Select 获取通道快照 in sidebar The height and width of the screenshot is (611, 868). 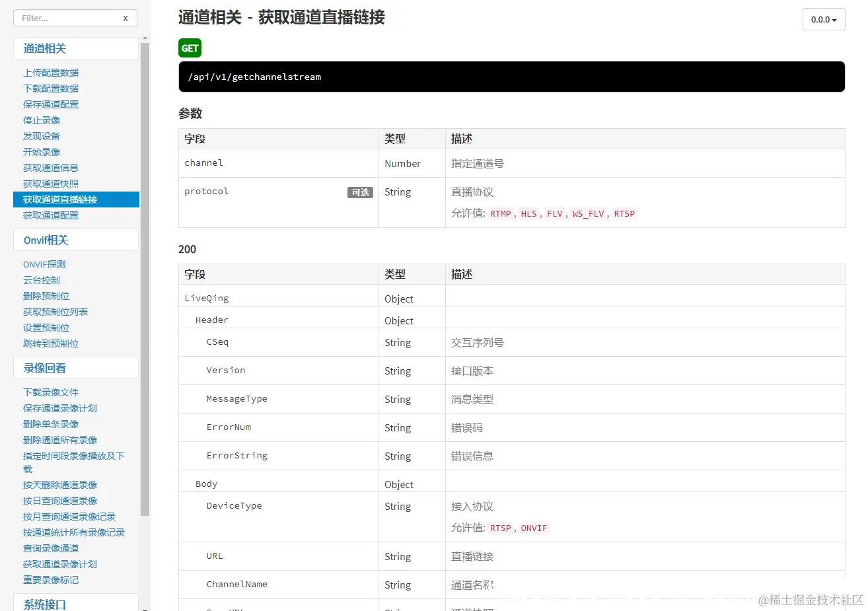point(51,184)
